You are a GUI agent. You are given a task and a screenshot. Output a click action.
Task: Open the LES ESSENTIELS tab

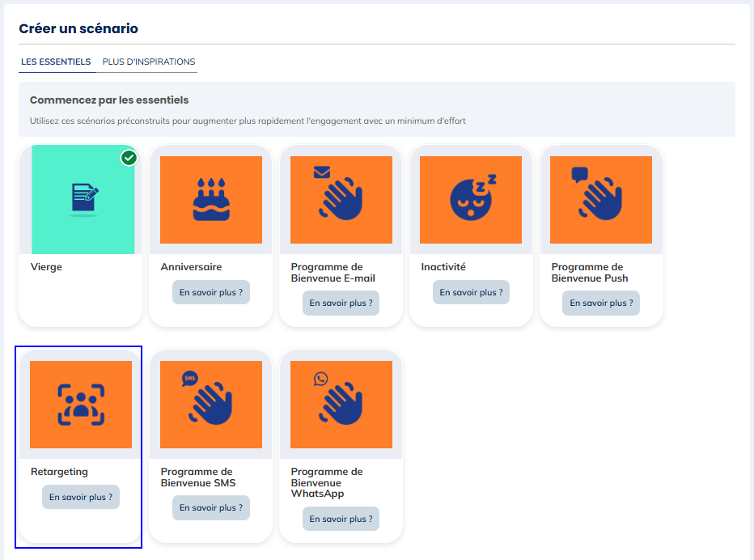click(x=57, y=62)
